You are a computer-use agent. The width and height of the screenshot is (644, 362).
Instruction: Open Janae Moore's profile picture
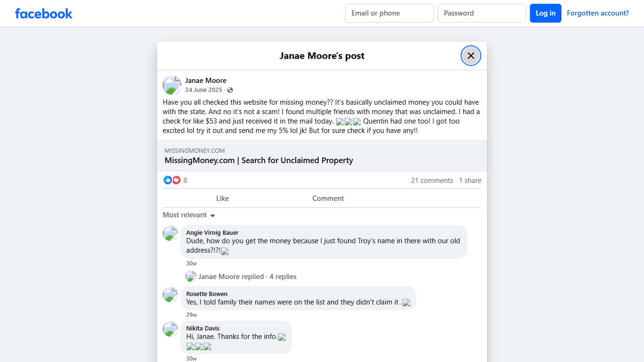coord(172,85)
